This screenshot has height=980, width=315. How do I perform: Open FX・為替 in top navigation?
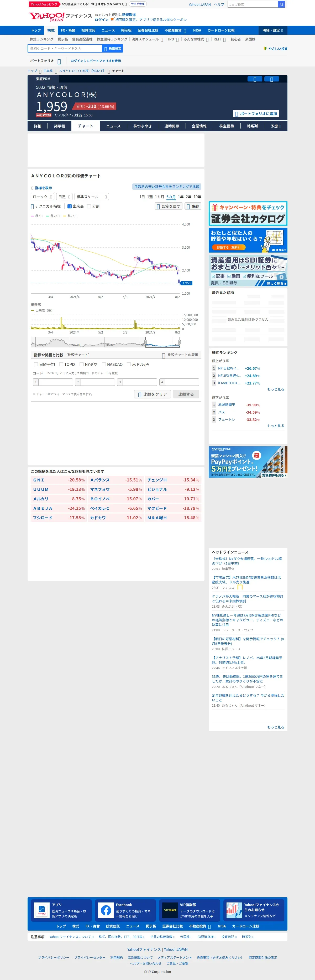(x=68, y=30)
